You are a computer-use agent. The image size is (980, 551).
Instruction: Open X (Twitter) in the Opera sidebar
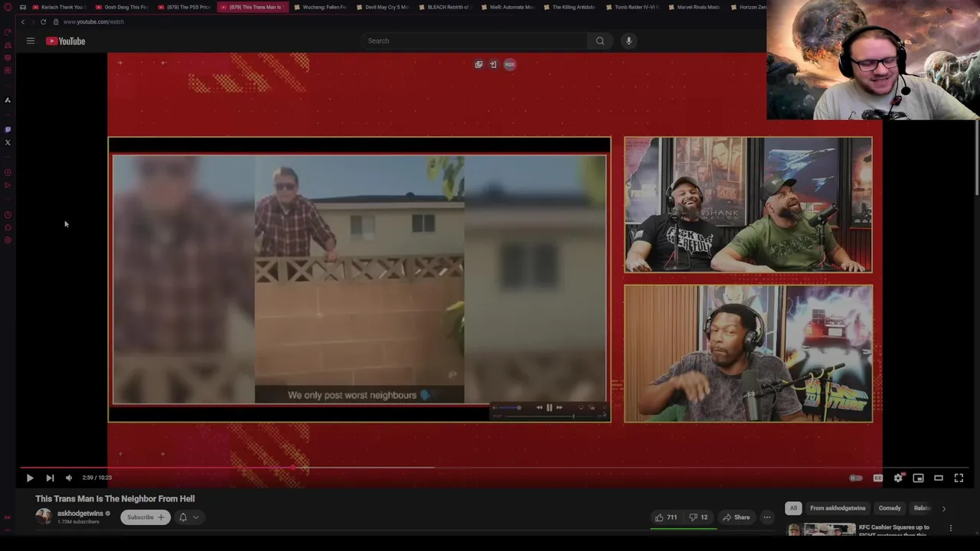8,142
